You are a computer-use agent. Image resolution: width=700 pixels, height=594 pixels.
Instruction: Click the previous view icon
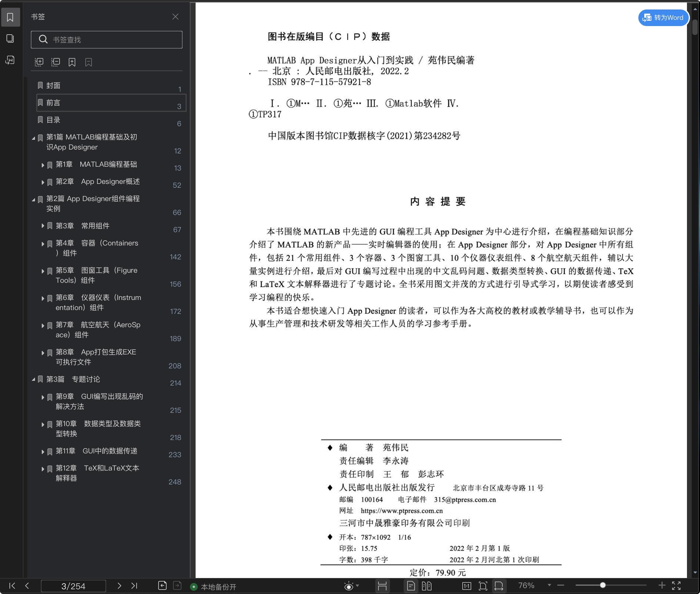[x=162, y=586]
